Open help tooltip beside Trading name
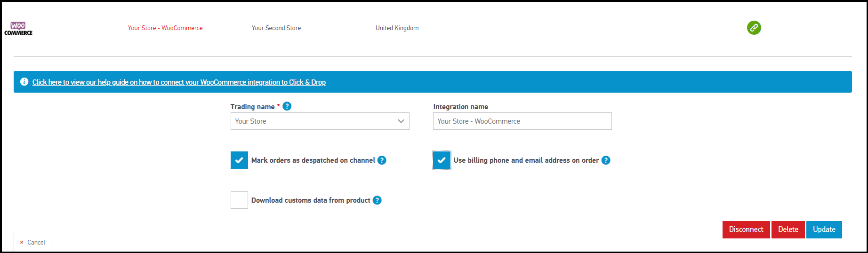 click(x=287, y=106)
